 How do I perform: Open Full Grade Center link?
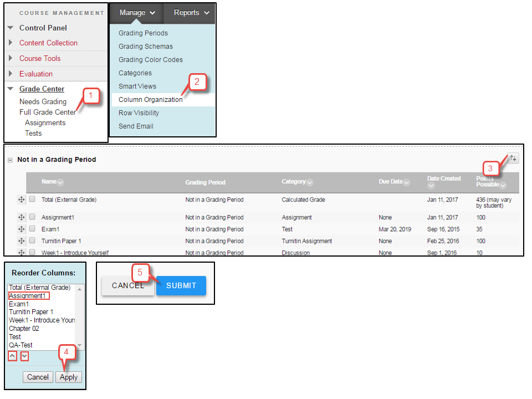coord(48,112)
